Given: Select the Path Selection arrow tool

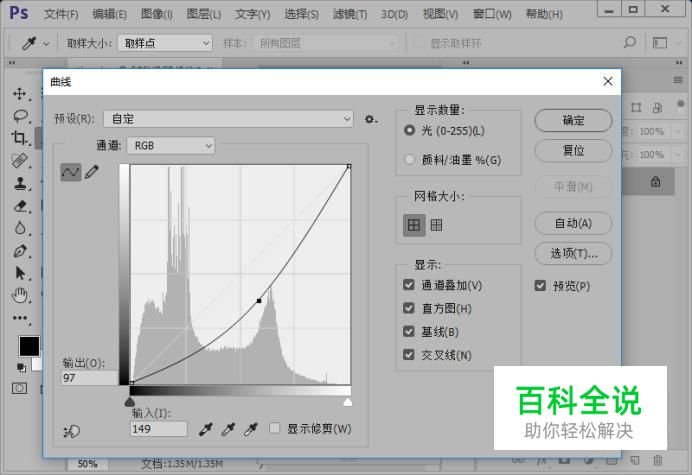Looking at the screenshot, I should pyautogui.click(x=20, y=273).
